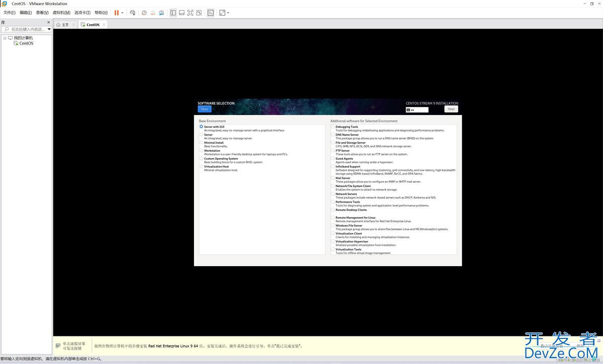Toggle the library sidebar view icon
This screenshot has height=364, width=603.
[x=173, y=13]
